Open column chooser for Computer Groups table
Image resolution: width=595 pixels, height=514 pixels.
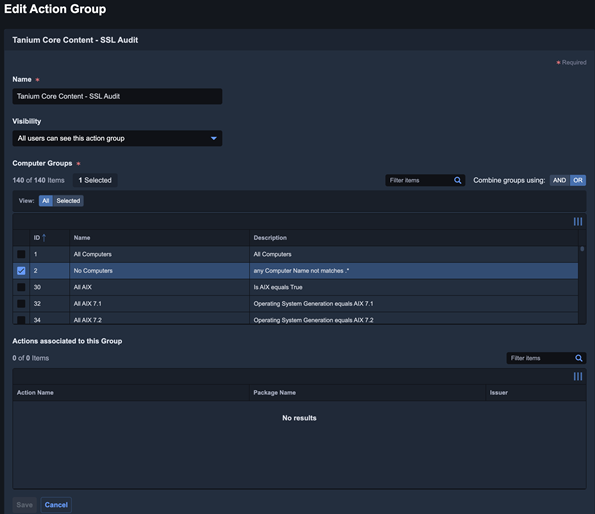coord(578,222)
